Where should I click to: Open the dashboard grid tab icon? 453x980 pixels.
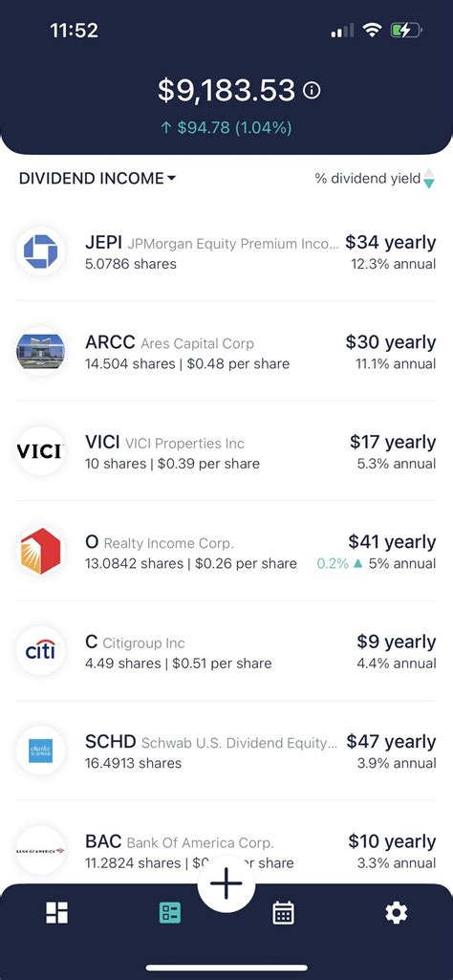tap(56, 912)
